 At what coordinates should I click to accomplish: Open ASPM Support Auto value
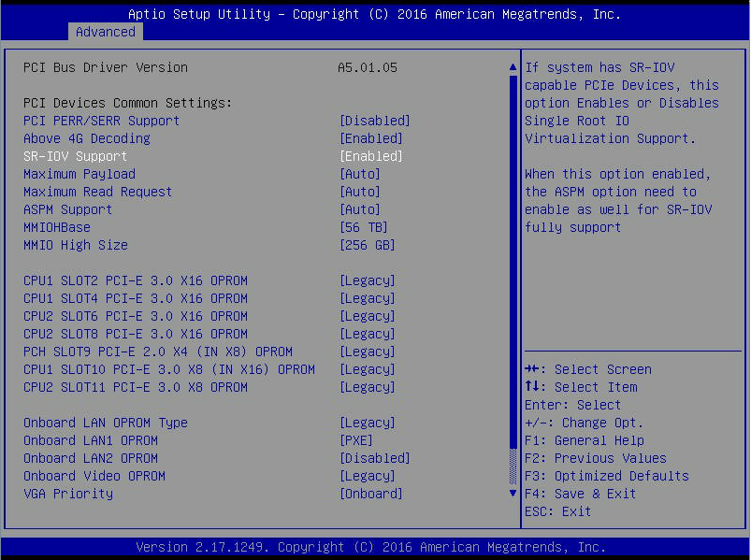click(x=360, y=209)
